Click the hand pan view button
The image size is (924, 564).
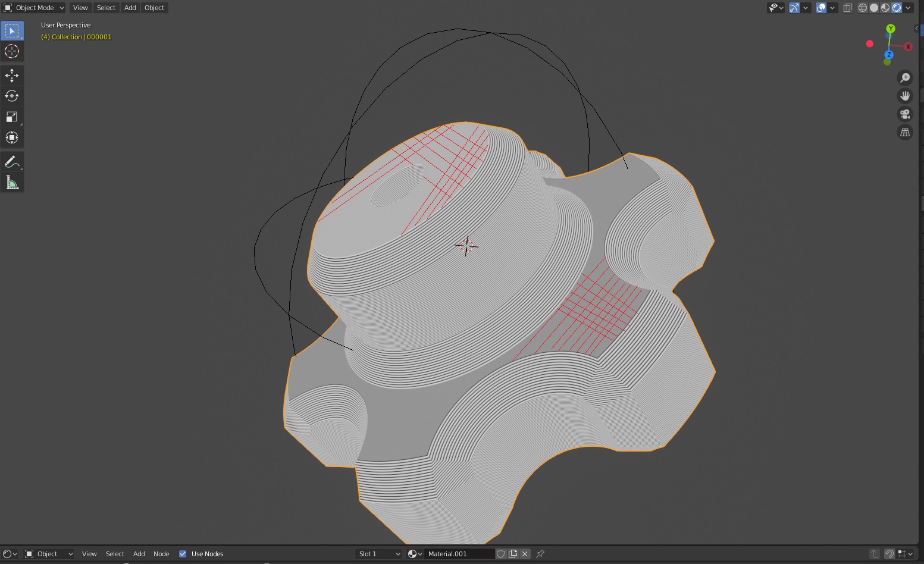click(x=905, y=96)
